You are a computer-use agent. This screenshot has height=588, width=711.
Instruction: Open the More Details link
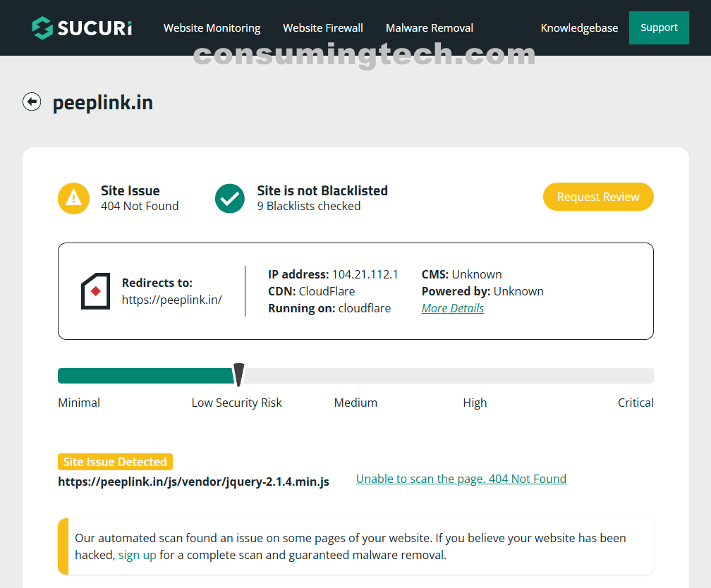coord(453,308)
